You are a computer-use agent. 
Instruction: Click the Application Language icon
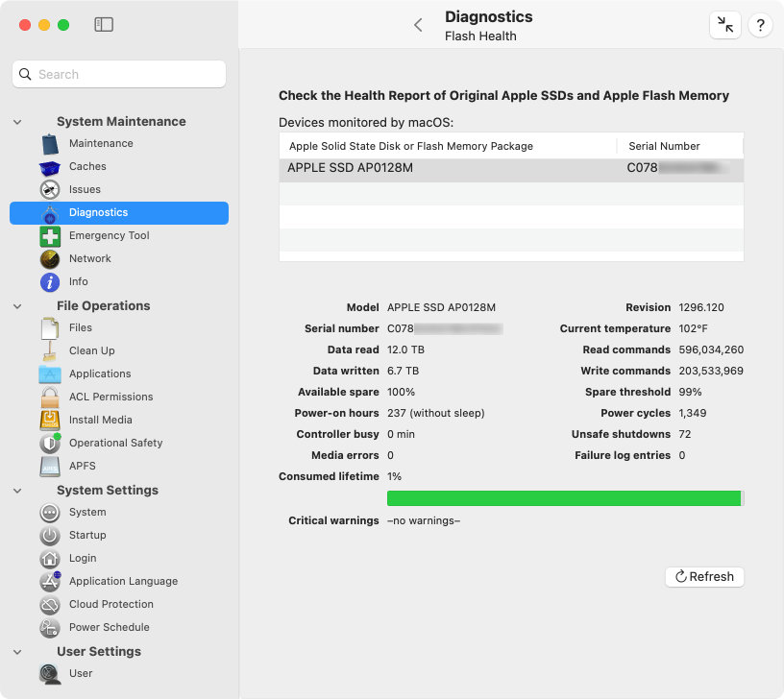[x=50, y=581]
